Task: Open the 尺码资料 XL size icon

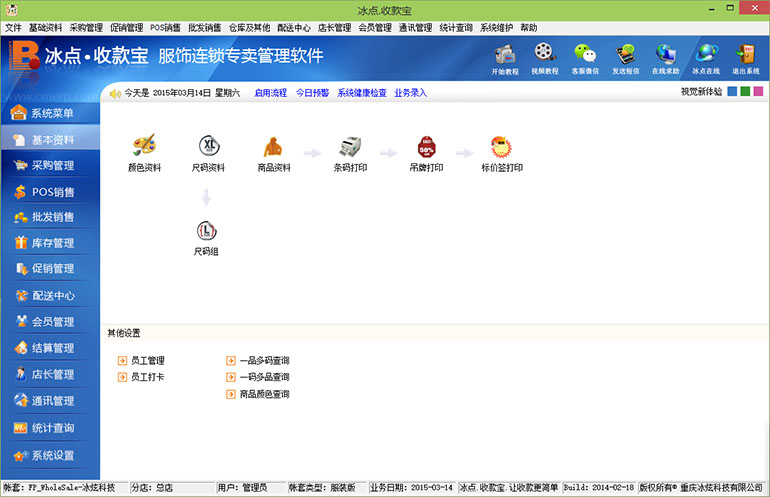Action: pyautogui.click(x=209, y=145)
